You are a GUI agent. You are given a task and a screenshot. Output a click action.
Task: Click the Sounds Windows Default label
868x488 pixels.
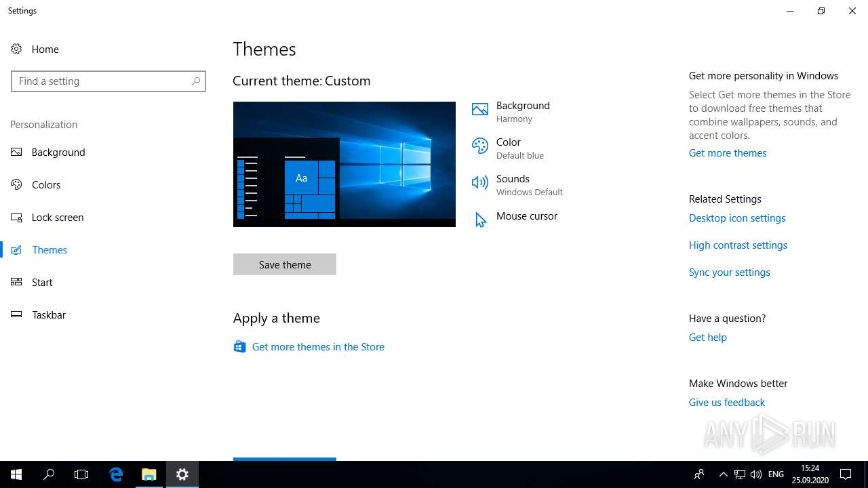point(530,185)
